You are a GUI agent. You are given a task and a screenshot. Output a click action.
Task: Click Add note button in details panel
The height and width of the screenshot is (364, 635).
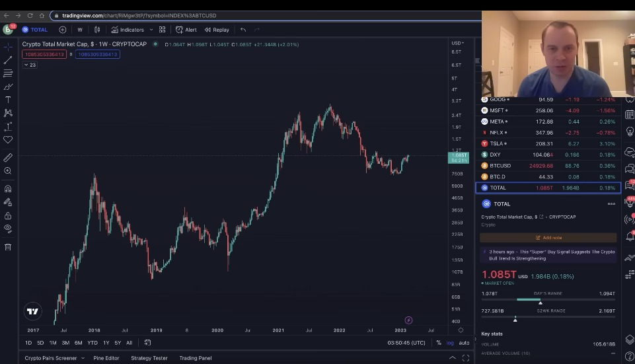point(548,238)
